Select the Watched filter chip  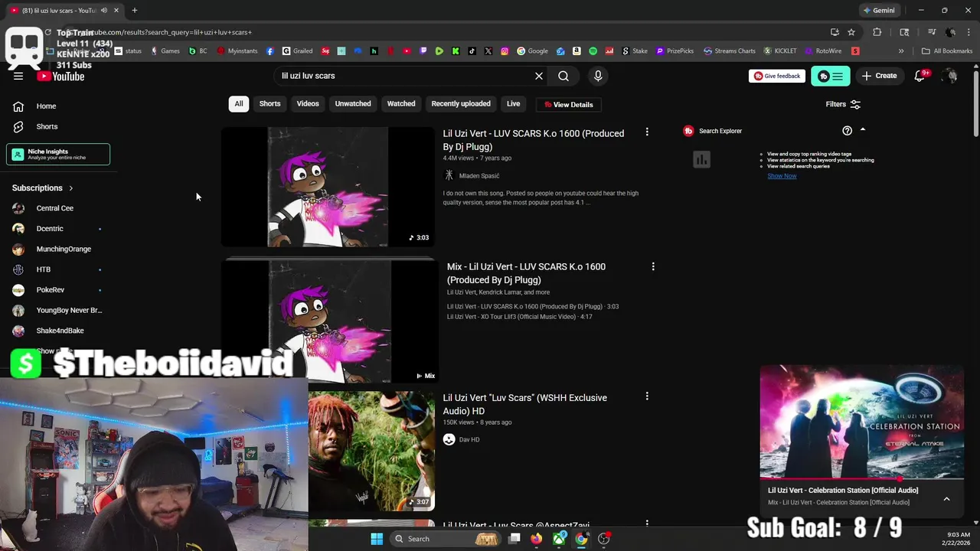[x=401, y=104]
